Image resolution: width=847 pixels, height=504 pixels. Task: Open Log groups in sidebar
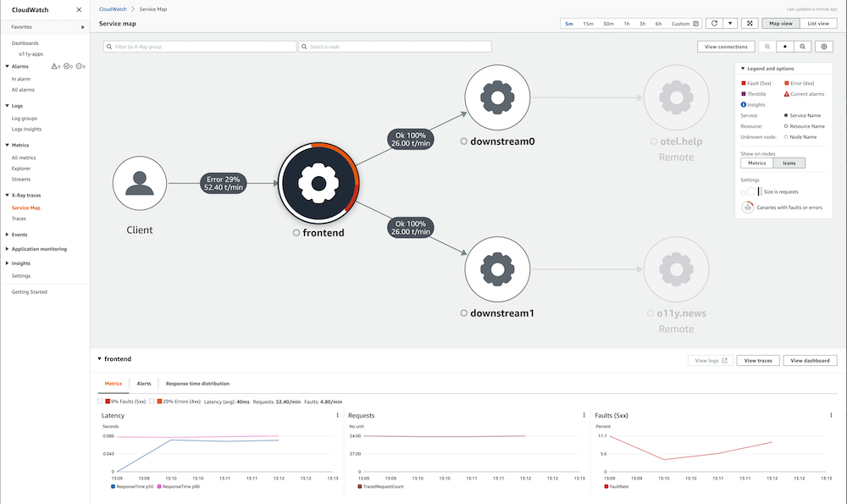coord(25,119)
